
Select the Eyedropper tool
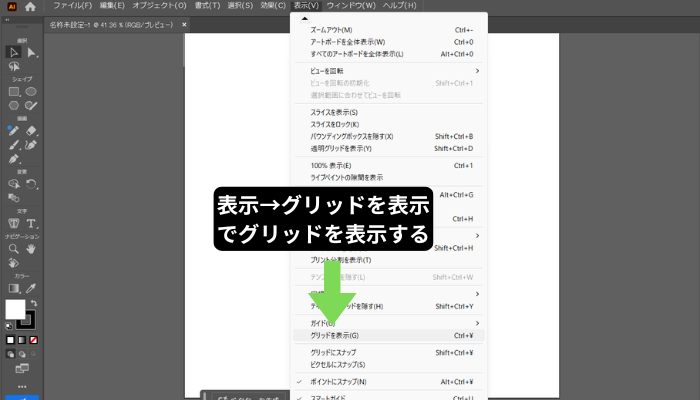click(31, 288)
